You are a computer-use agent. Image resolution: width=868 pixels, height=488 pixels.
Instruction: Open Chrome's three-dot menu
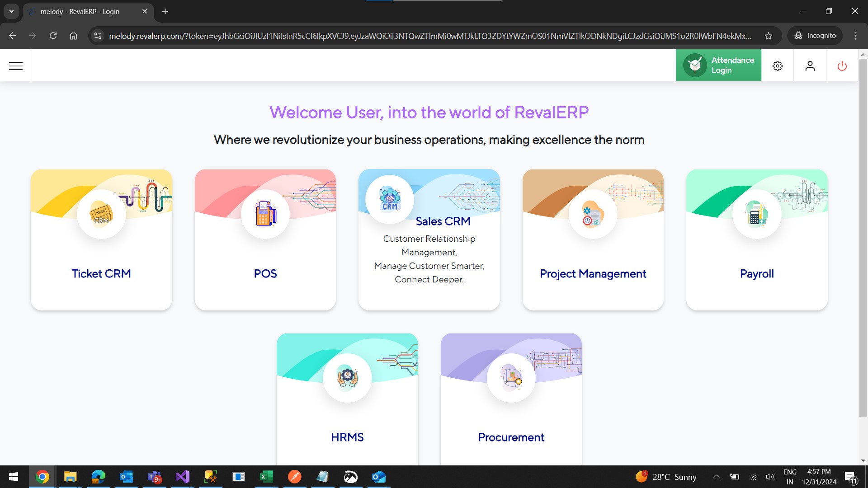click(x=855, y=36)
